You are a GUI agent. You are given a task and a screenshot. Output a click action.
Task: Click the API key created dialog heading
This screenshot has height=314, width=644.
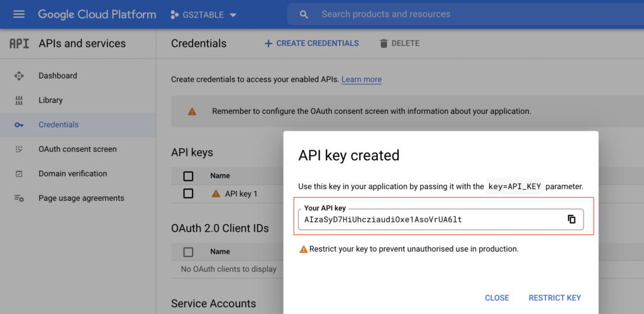click(x=348, y=155)
